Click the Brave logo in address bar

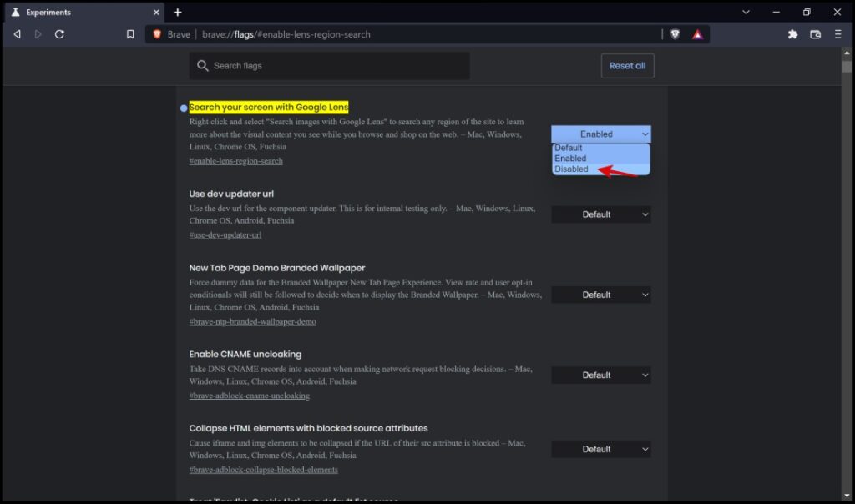click(x=157, y=34)
